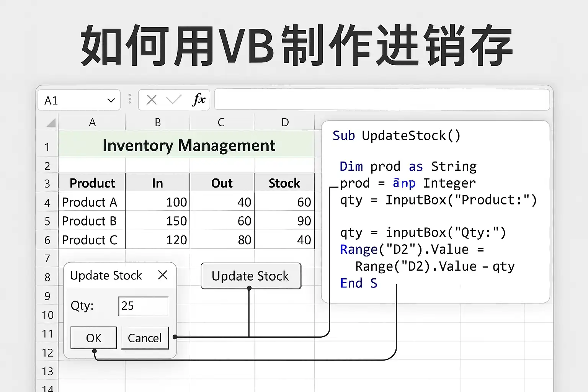588x392 pixels.
Task: Click the Update Stock sheet button
Action: tap(251, 276)
